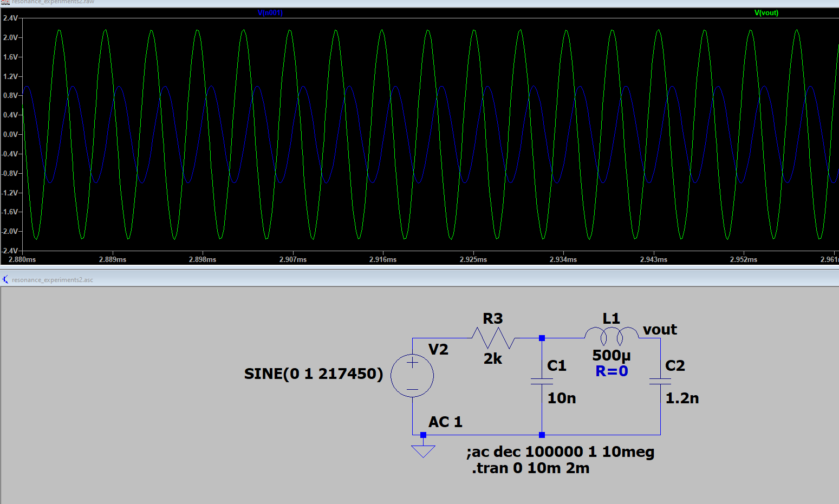Click the 2.889ms time axis label
839x504 pixels.
(x=113, y=259)
